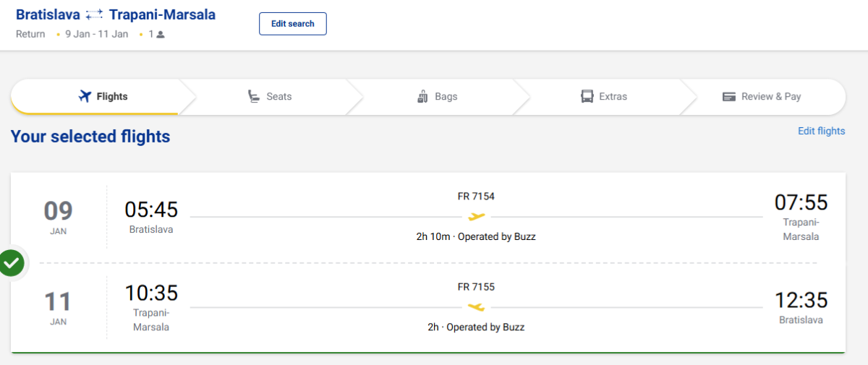Viewport: 868px width, 365px height.
Task: Select the FR 7155 flight number
Action: 476,287
